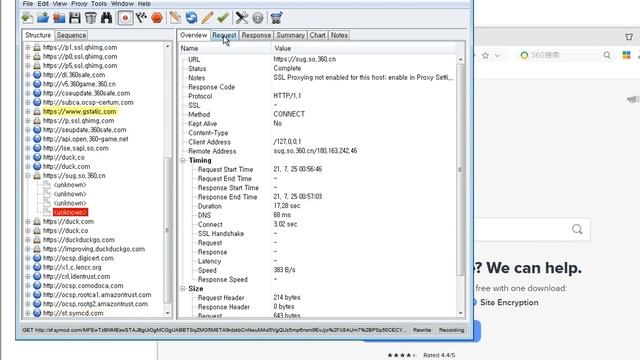Validate using the green checkmark icon
640x360 pixels.
pos(223,18)
